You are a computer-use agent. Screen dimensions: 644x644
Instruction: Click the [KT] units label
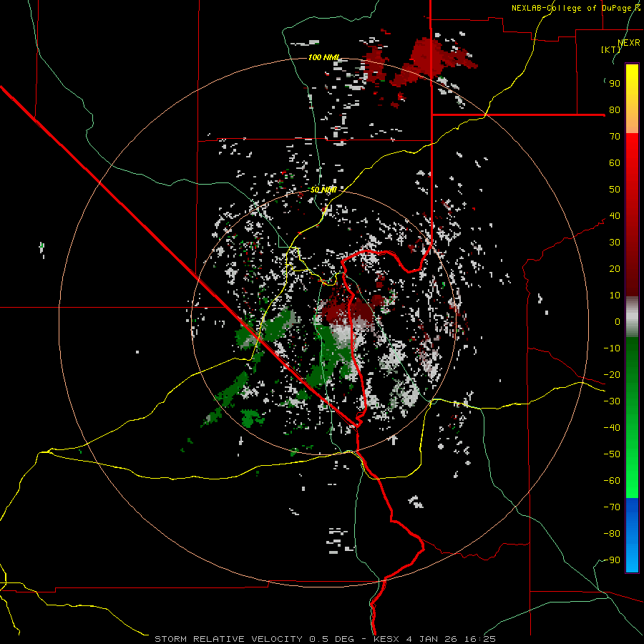(x=611, y=49)
